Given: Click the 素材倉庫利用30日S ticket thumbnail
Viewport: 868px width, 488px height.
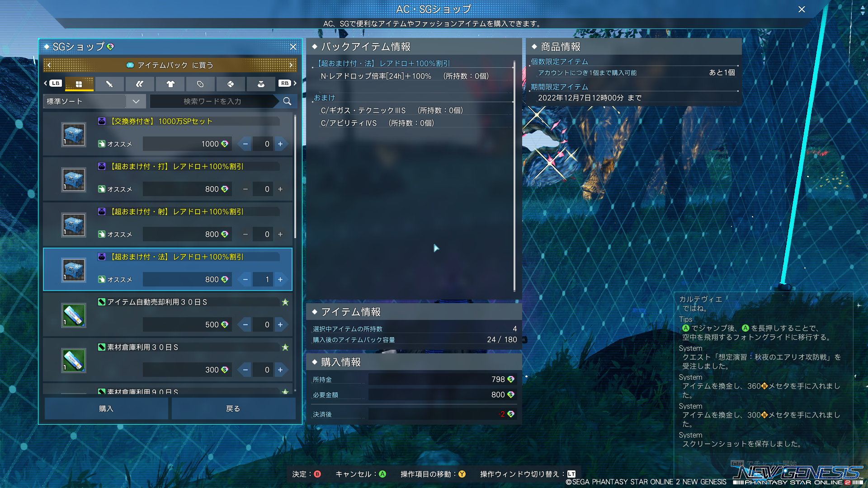Looking at the screenshot, I should (74, 360).
